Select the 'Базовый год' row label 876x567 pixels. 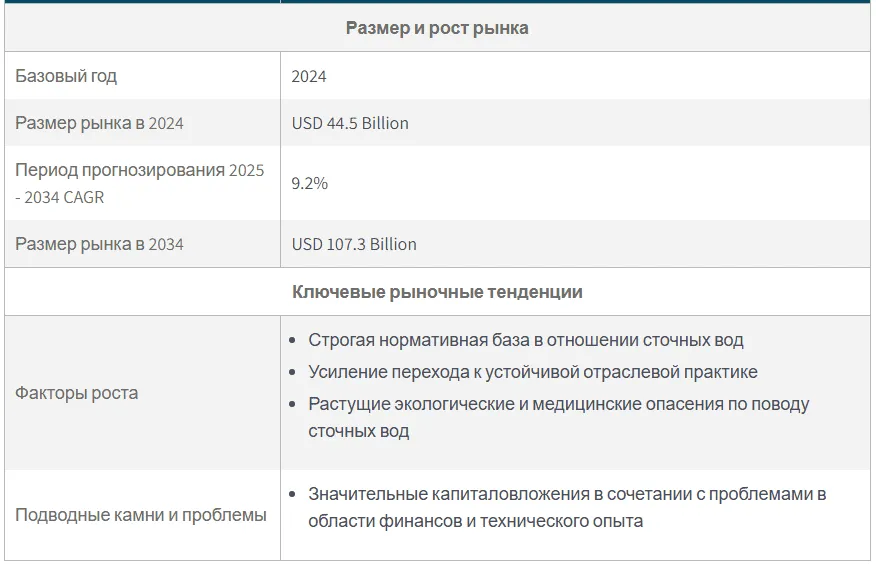66,76
